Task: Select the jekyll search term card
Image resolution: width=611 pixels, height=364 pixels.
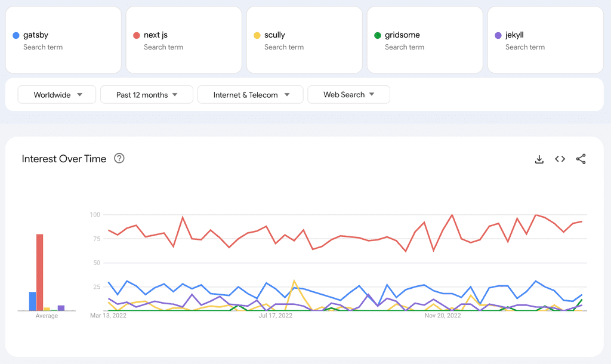Action: click(545, 39)
